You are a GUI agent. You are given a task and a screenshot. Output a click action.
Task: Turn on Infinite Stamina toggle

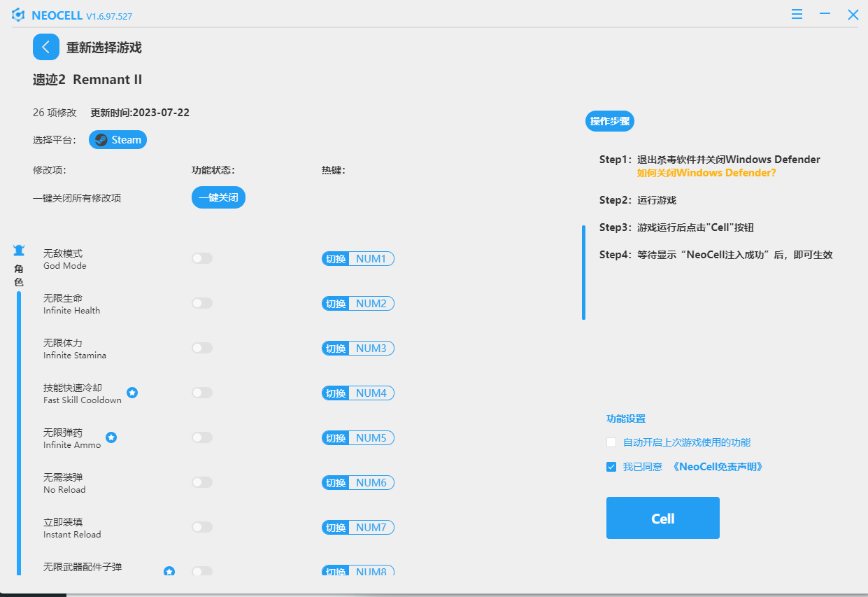tap(202, 348)
